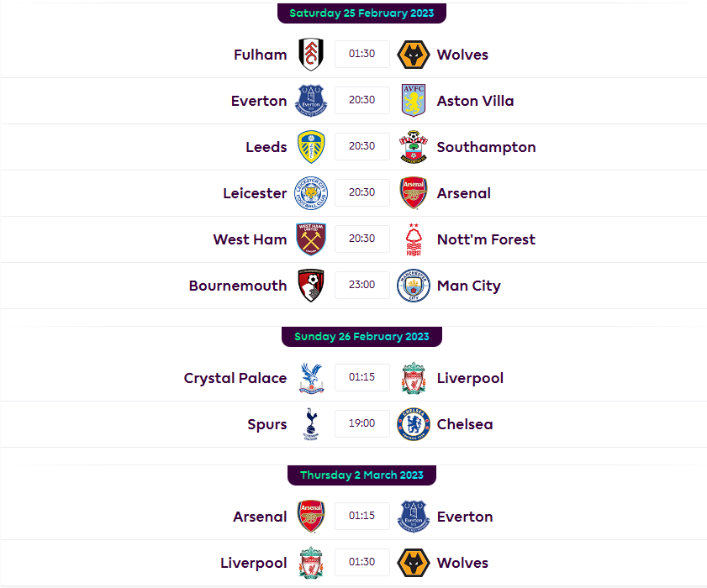Click the Aston Villa badge
The height and width of the screenshot is (588, 707).
click(413, 100)
